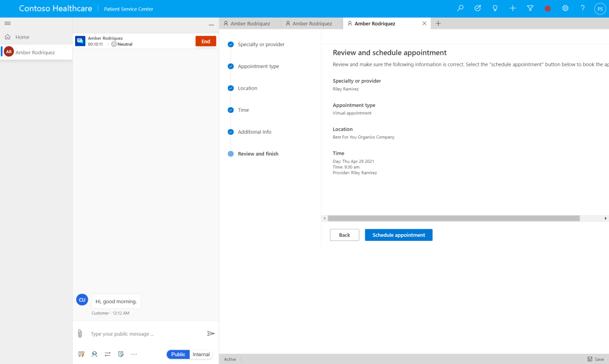Select Review and finish step
Viewport: 609px width, 364px height.
coord(258,154)
